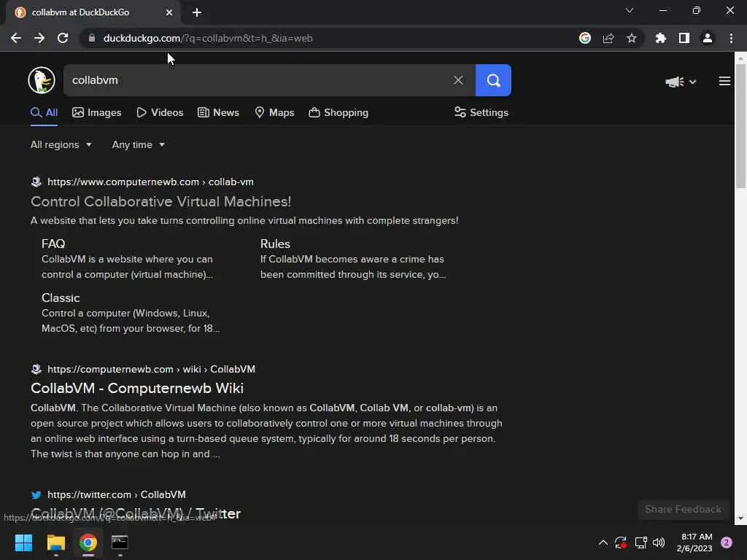Open the notification badge showing 2
This screenshot has height=560, width=747.
point(727,542)
